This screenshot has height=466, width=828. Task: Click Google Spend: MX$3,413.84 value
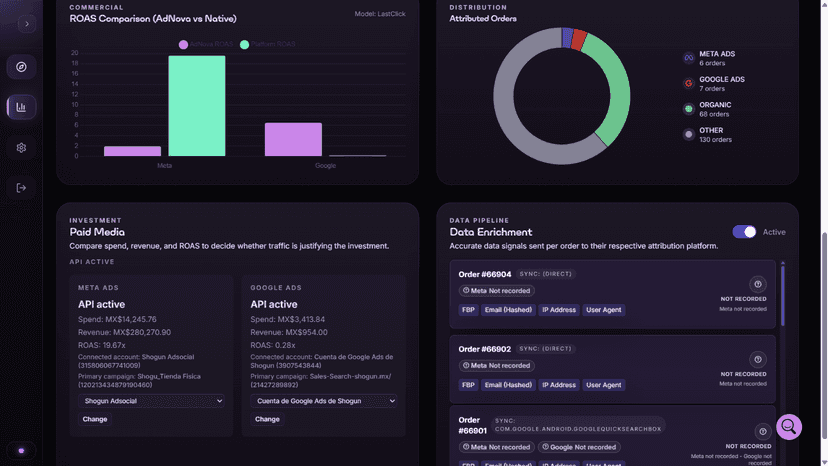tap(288, 319)
